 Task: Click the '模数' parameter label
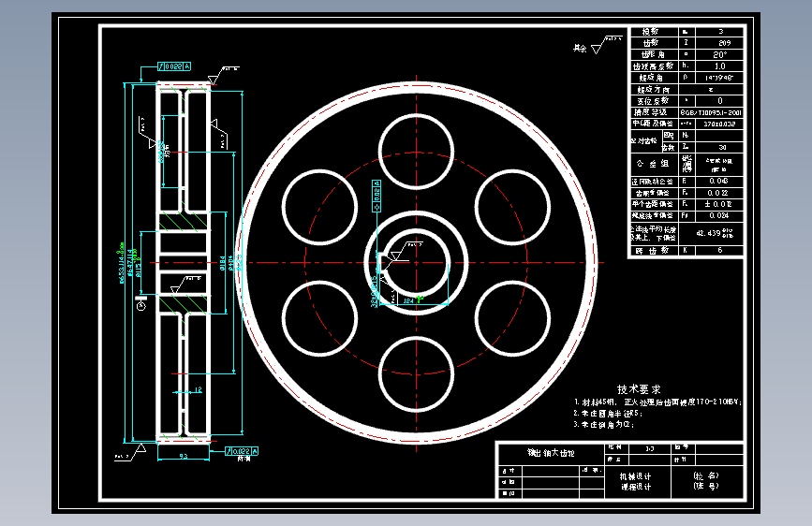pos(650,32)
